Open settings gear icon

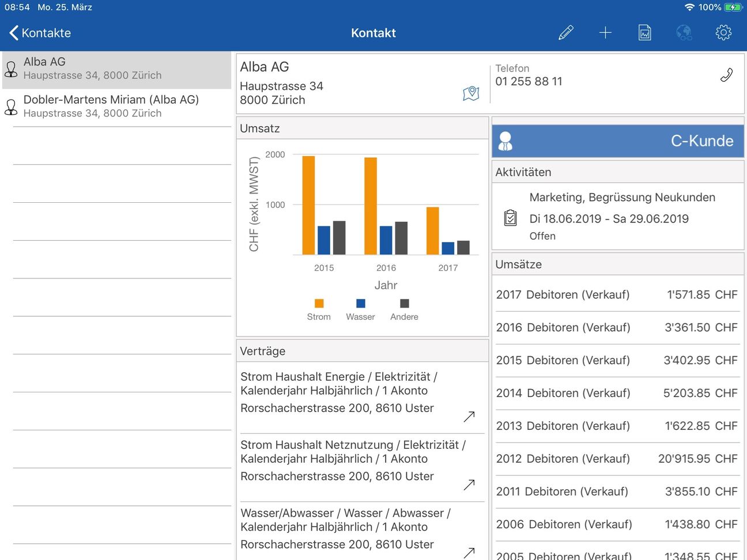pyautogui.click(x=723, y=32)
